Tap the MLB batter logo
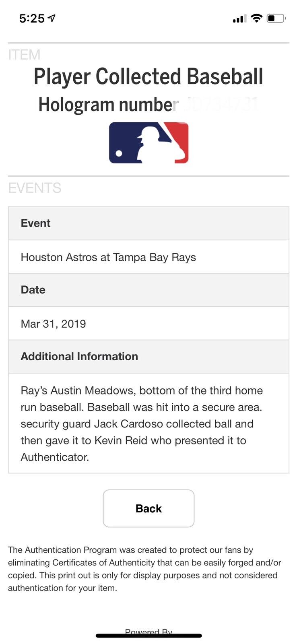This screenshot has height=644, width=297. tap(148, 143)
